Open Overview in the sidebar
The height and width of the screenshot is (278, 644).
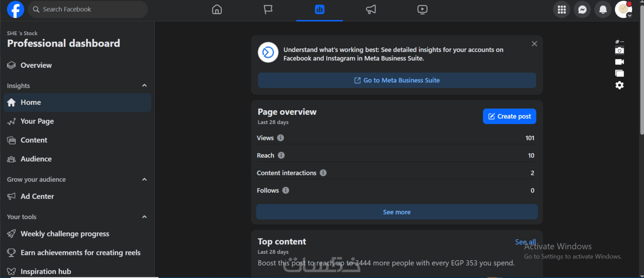pyautogui.click(x=77, y=65)
